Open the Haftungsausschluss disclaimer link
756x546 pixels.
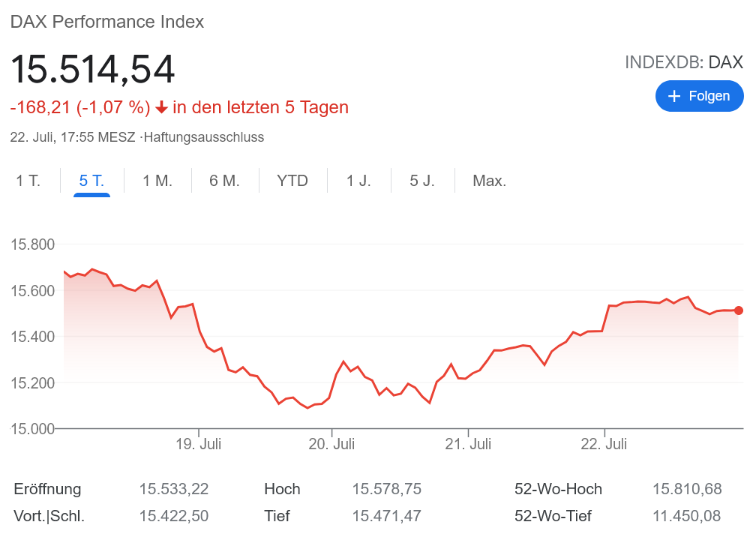203,137
